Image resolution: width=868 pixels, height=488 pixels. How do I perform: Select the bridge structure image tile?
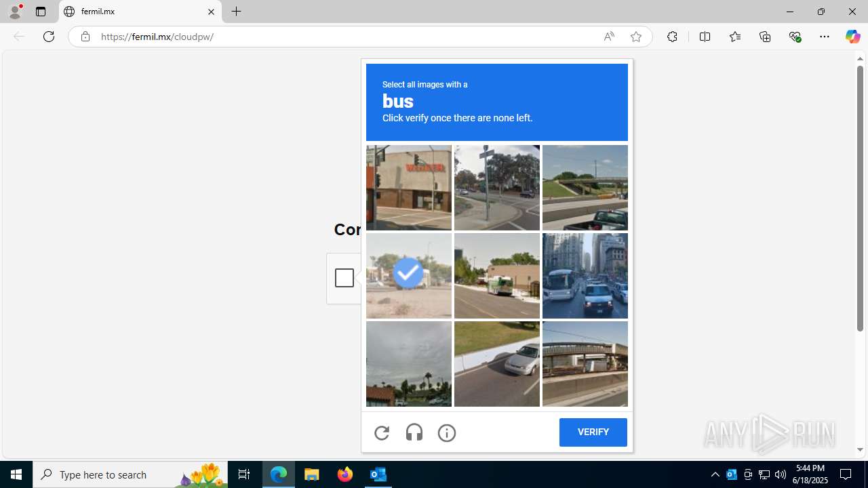pyautogui.click(x=585, y=364)
